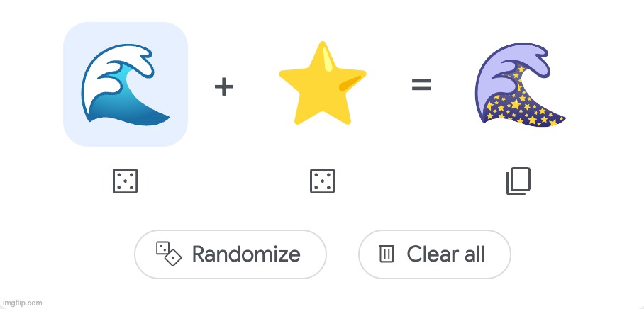644x309 pixels.
Task: Randomize the first emoji with its dice icon
Action: coord(125,181)
